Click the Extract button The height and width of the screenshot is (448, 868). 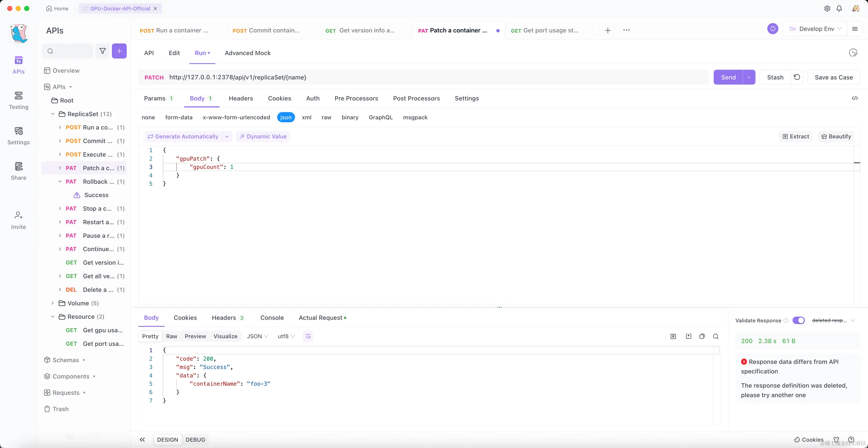point(796,136)
